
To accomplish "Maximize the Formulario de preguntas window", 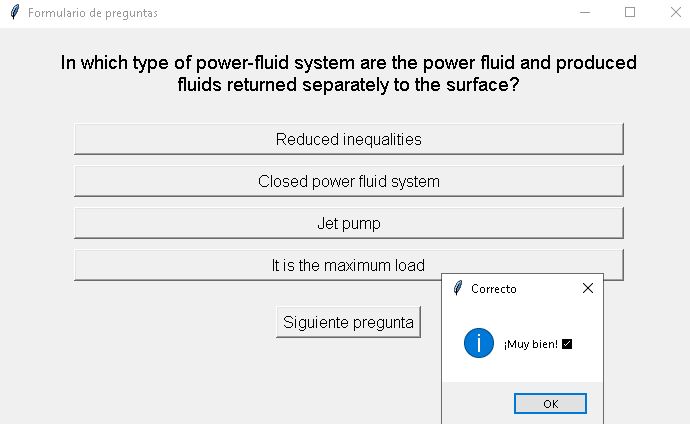I will 630,13.
